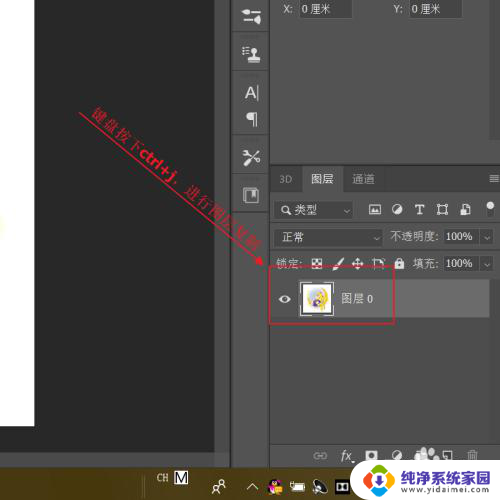500x500 pixels.
Task: Show hidden tray icons chevron
Action: [x=252, y=487]
